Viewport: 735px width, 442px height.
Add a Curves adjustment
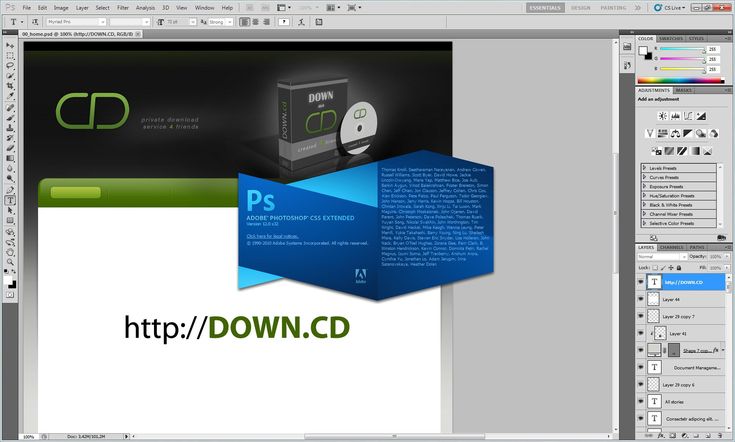tap(688, 116)
